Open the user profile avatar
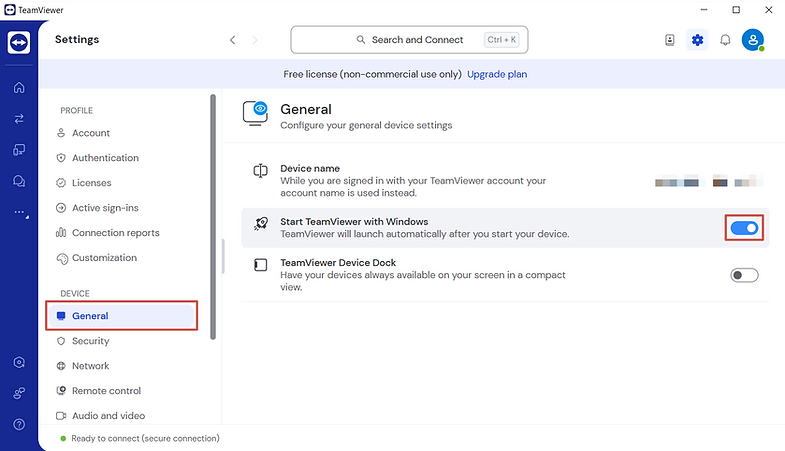 pos(753,40)
